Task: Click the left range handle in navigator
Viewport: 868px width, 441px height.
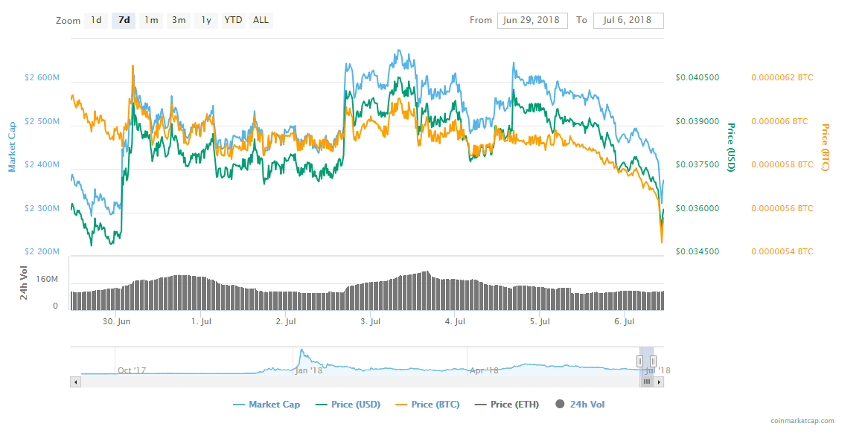Action: pyautogui.click(x=639, y=361)
